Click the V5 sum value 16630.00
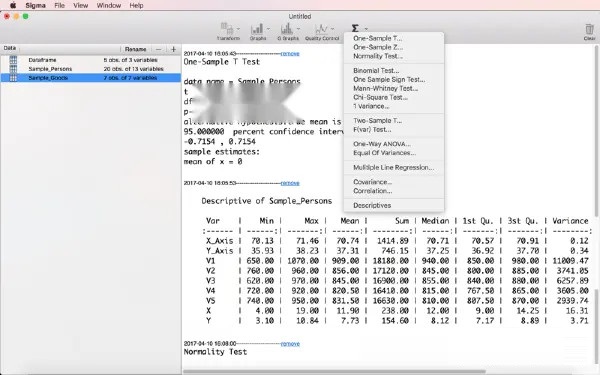Image resolution: width=600 pixels, height=375 pixels. pyautogui.click(x=391, y=301)
